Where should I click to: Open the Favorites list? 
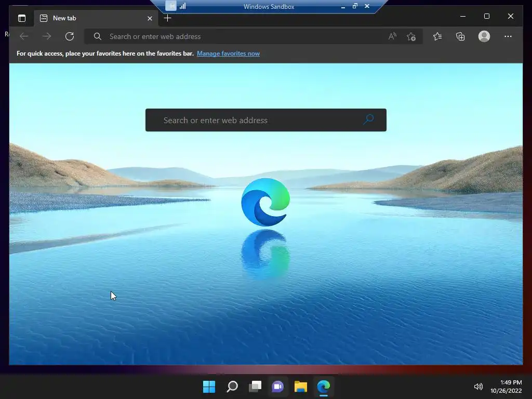coord(437,36)
